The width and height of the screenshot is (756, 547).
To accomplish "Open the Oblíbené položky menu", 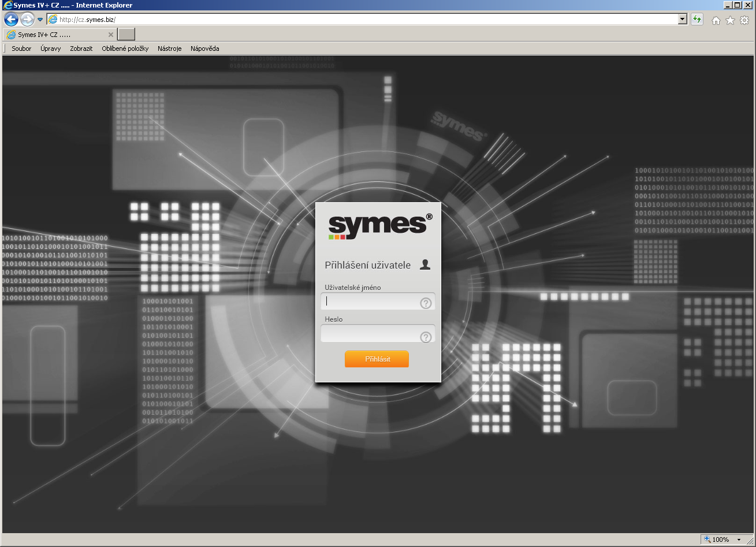I will pyautogui.click(x=125, y=49).
